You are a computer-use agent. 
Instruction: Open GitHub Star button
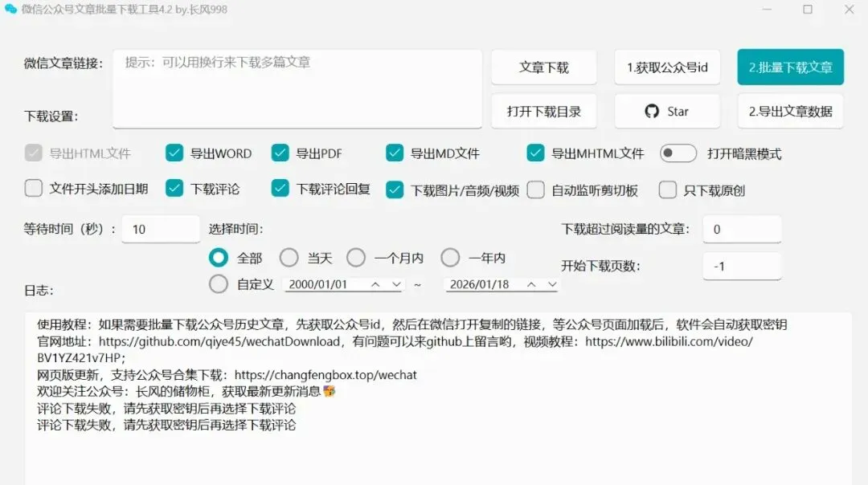click(x=667, y=112)
